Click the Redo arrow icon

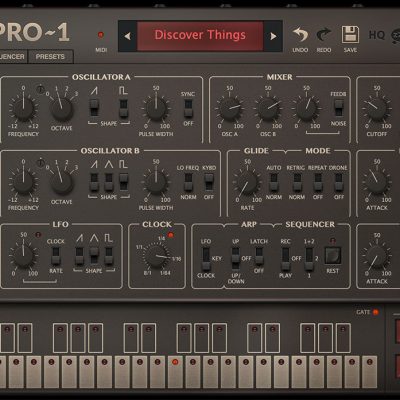[x=324, y=35]
